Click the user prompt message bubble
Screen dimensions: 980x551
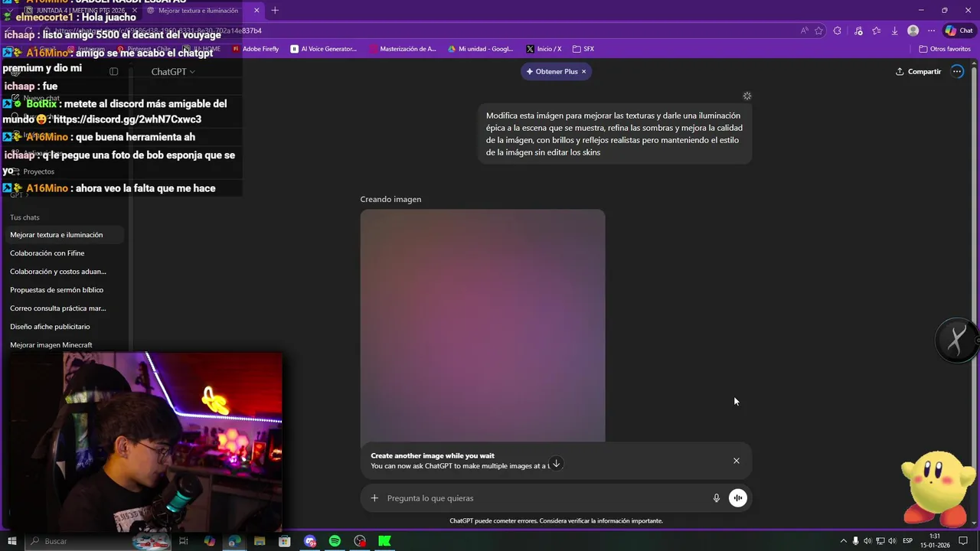click(615, 134)
